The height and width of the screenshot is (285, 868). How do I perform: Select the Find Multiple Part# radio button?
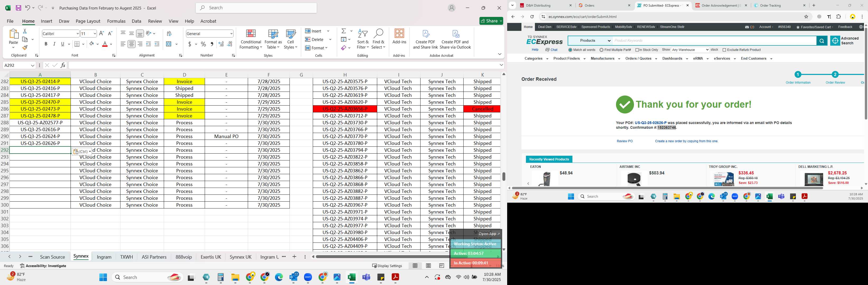point(601,50)
